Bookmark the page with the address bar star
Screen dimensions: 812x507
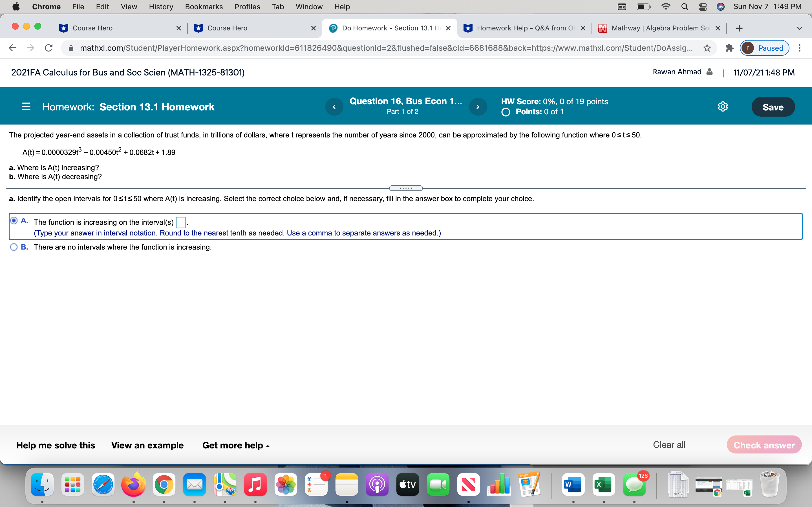tap(707, 48)
